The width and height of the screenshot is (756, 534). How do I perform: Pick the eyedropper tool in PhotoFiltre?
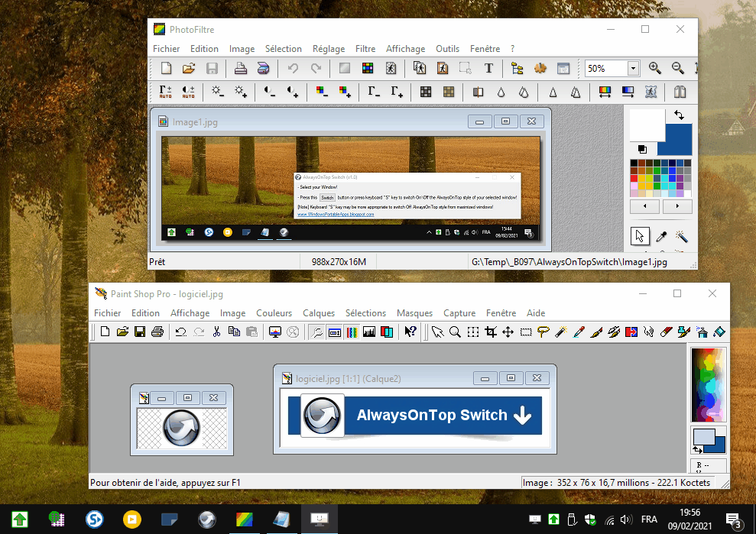[661, 236]
